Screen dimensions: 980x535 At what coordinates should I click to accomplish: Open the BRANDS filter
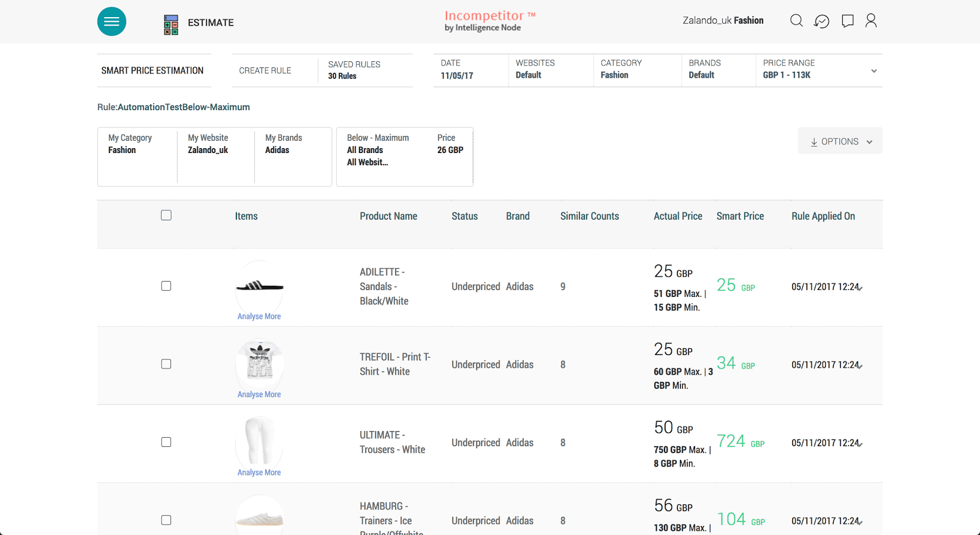pos(718,70)
